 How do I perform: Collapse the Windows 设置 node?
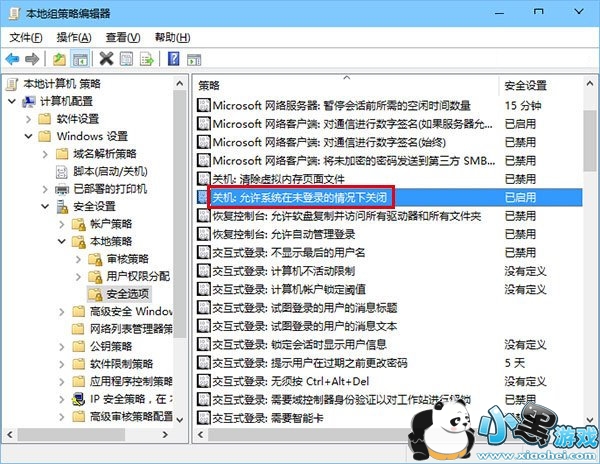click(x=29, y=136)
